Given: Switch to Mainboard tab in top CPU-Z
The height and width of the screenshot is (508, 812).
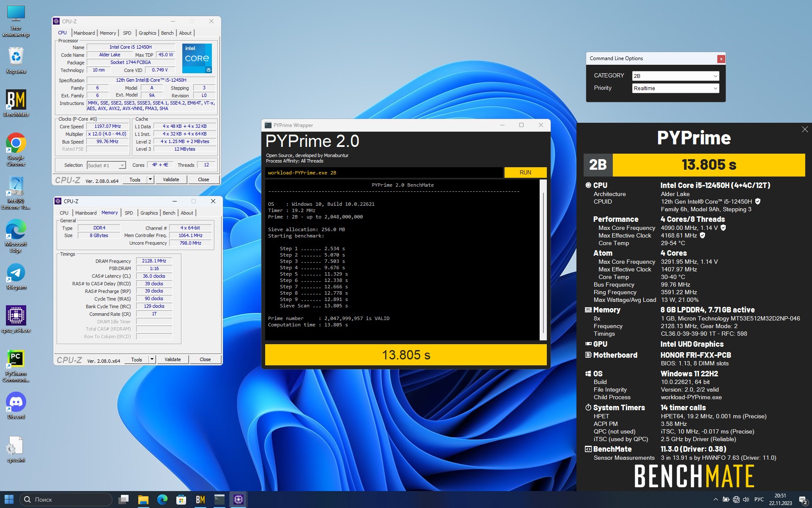Looking at the screenshot, I should (84, 33).
